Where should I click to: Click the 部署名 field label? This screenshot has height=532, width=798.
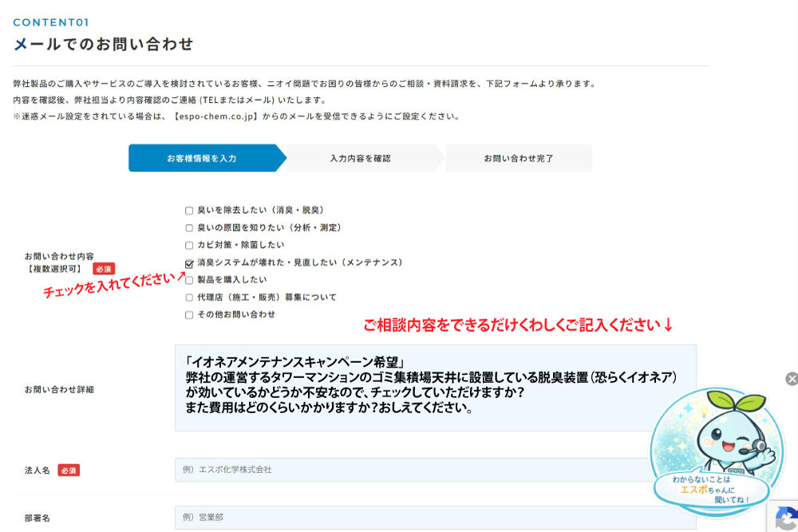[38, 518]
